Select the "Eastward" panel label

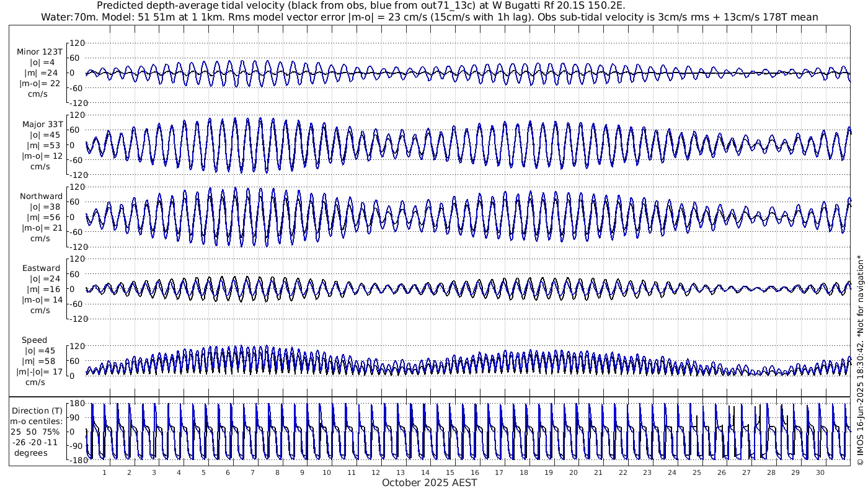click(x=41, y=268)
